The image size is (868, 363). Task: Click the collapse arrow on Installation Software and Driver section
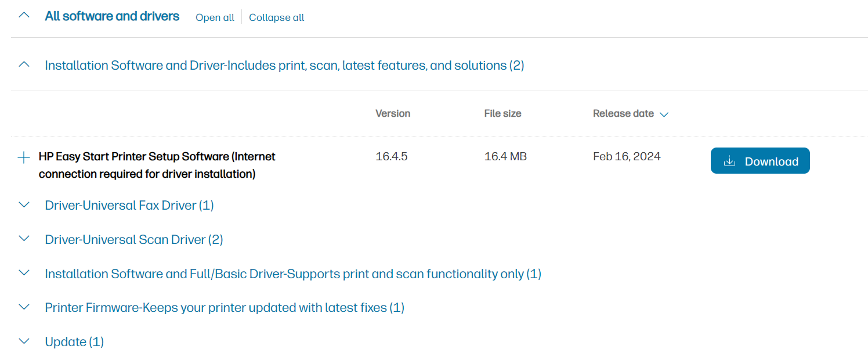point(23,64)
